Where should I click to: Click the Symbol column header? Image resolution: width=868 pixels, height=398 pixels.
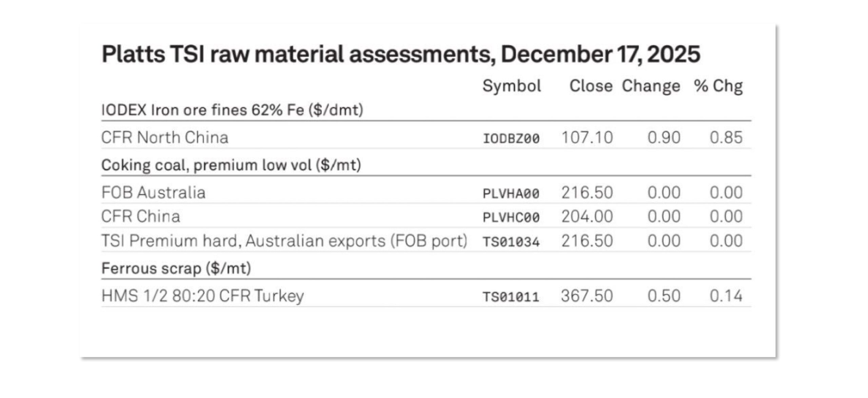pyautogui.click(x=511, y=86)
